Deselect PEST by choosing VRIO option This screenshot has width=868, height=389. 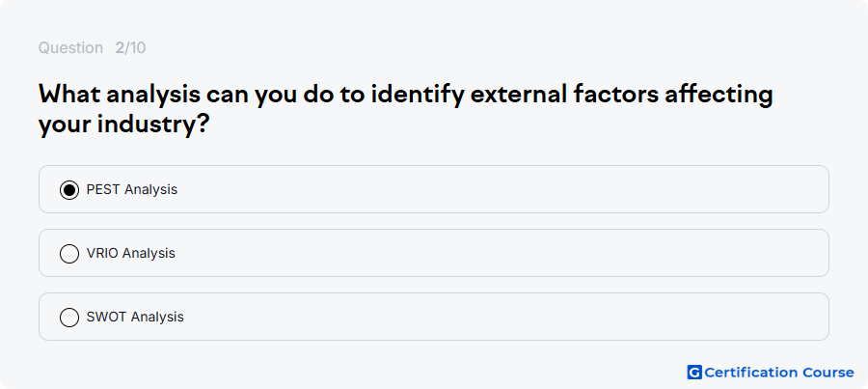point(69,254)
